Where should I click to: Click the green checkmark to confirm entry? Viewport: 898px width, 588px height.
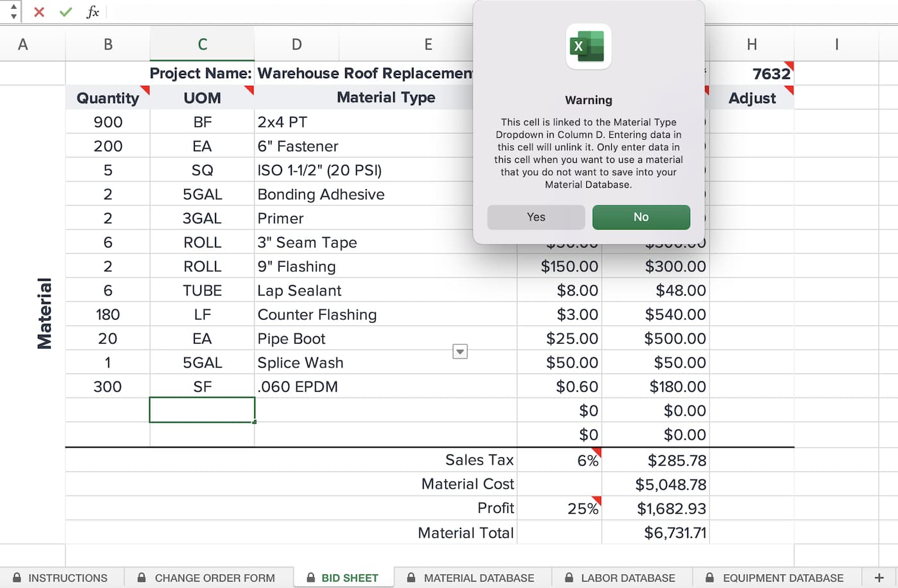64,12
